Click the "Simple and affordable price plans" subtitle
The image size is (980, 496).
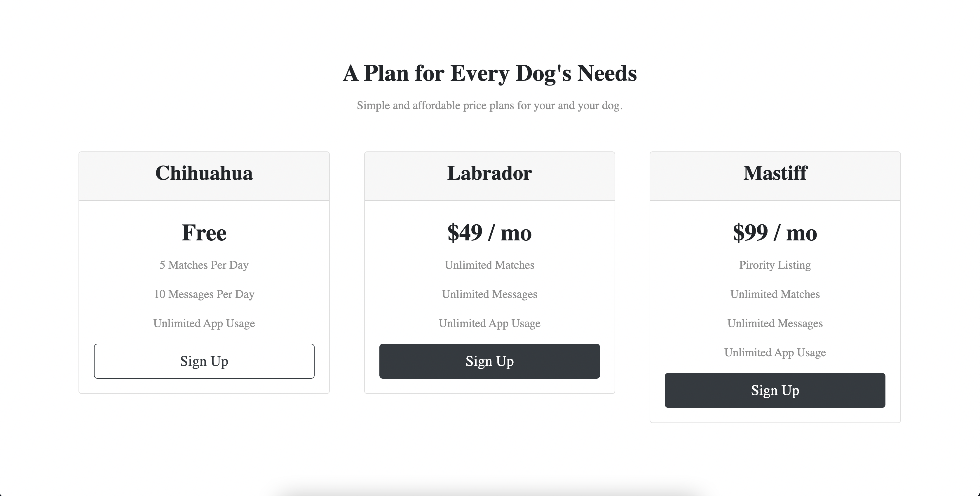[490, 105]
